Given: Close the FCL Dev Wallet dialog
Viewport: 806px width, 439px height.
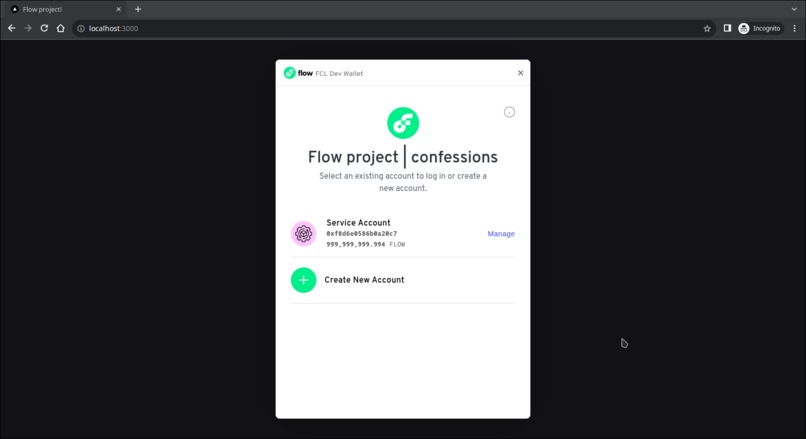Looking at the screenshot, I should (x=520, y=73).
